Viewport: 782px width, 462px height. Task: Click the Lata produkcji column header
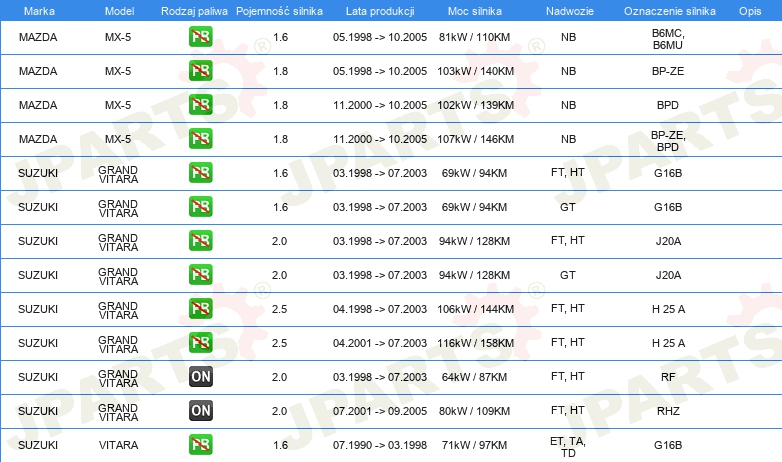click(x=380, y=11)
